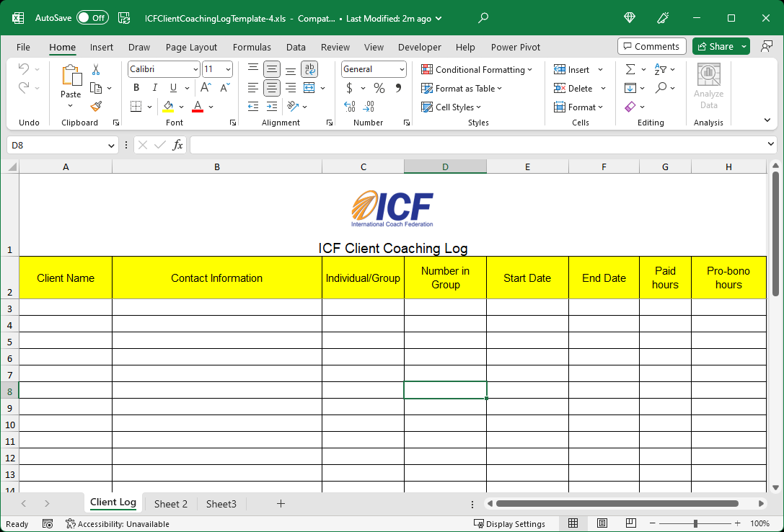This screenshot has height=532, width=784.
Task: Click the AutoSum sigma icon
Action: [x=630, y=70]
